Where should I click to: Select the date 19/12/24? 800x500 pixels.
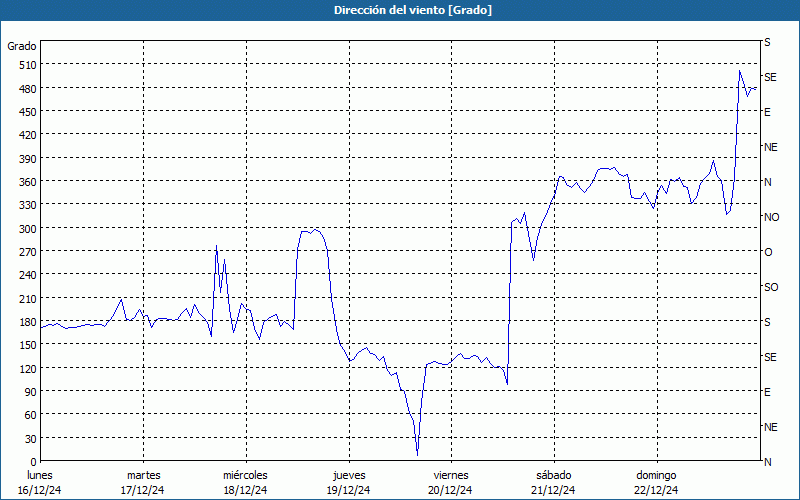348,490
